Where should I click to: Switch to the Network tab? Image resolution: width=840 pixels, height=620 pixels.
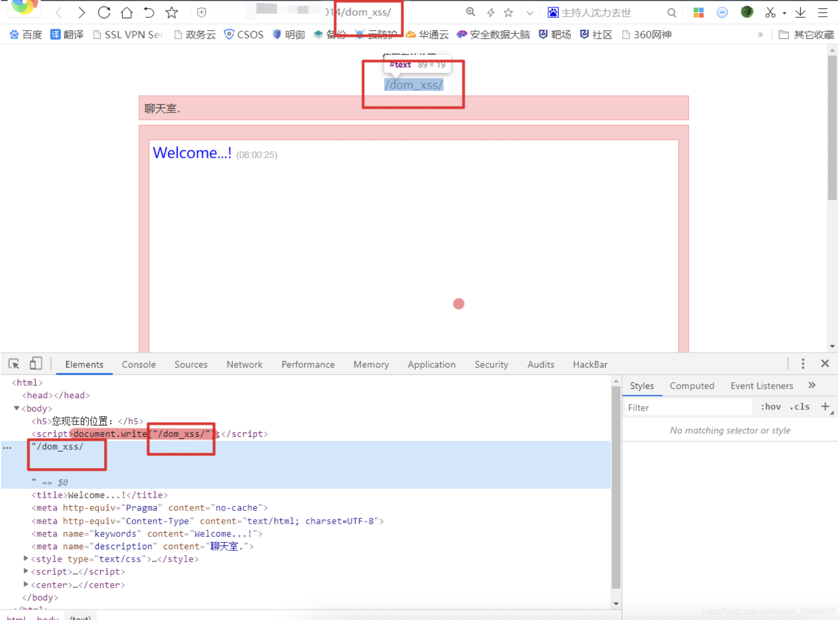pyautogui.click(x=244, y=365)
